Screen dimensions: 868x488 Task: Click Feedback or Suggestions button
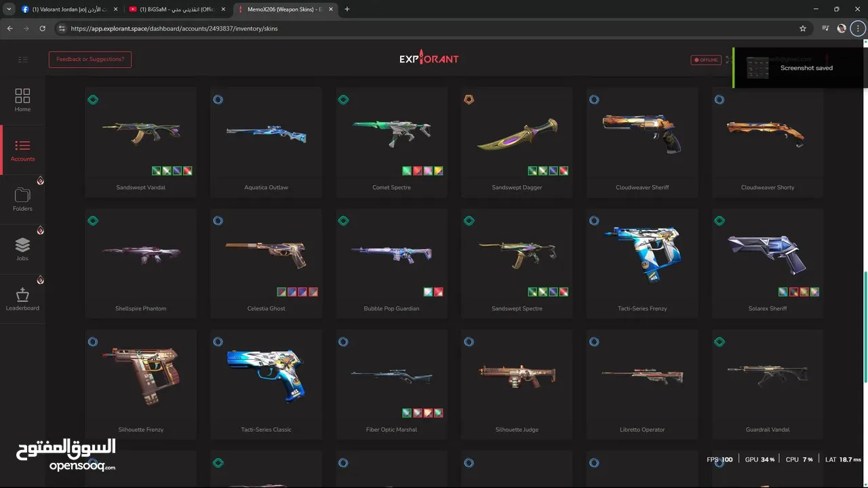tap(90, 60)
